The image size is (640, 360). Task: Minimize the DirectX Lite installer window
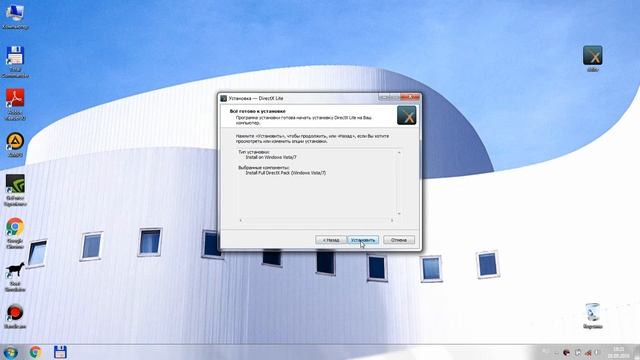pos(384,97)
